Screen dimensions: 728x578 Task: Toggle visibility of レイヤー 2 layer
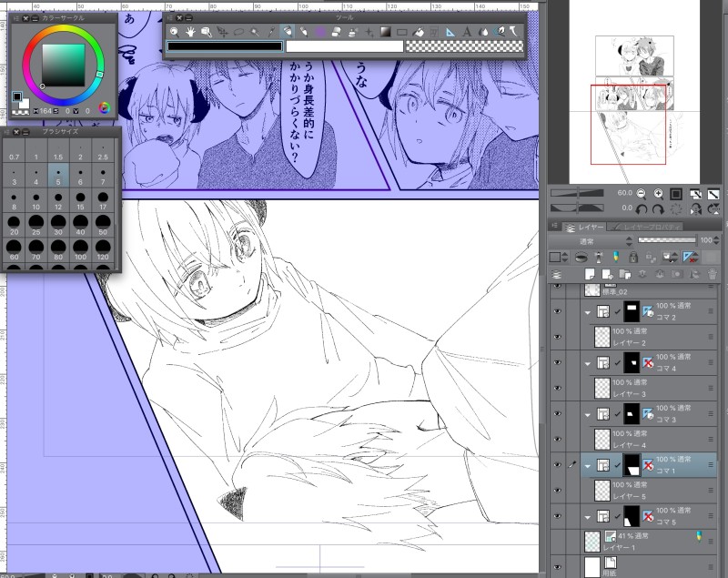tap(558, 337)
